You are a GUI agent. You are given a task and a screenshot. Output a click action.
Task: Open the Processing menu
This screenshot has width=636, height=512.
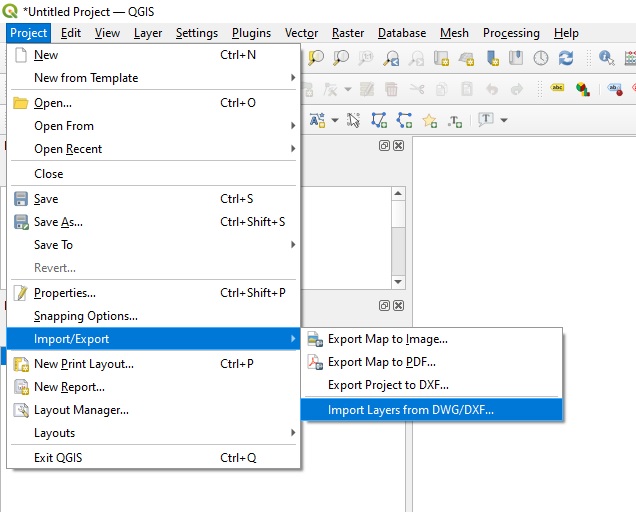[x=510, y=33]
